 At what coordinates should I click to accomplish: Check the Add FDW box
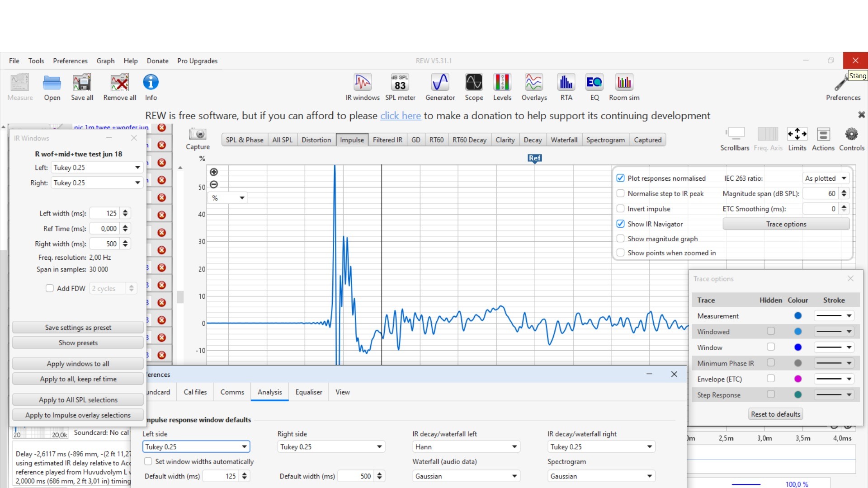click(50, 288)
